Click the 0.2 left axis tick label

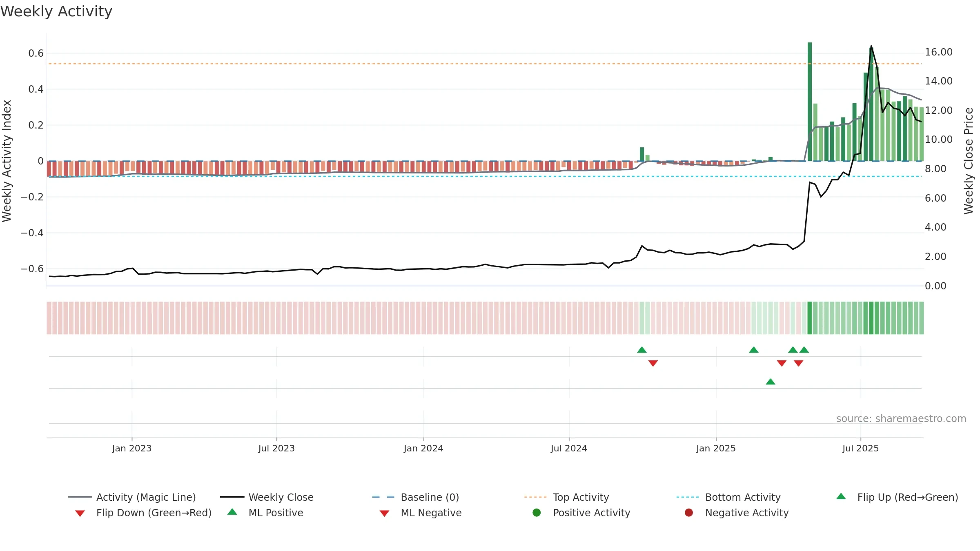click(x=36, y=125)
